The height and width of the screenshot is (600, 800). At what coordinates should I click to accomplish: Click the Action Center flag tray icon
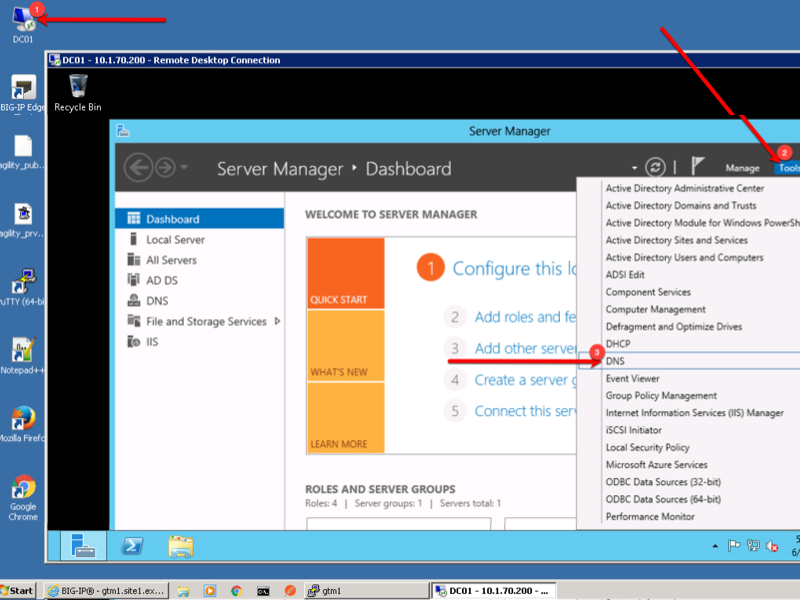pyautogui.click(x=734, y=546)
